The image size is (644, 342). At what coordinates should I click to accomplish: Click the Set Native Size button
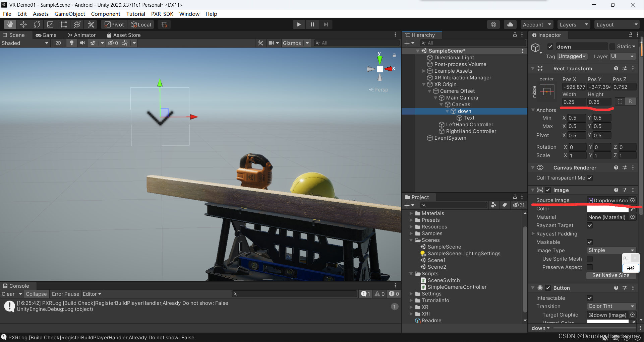[610, 275]
